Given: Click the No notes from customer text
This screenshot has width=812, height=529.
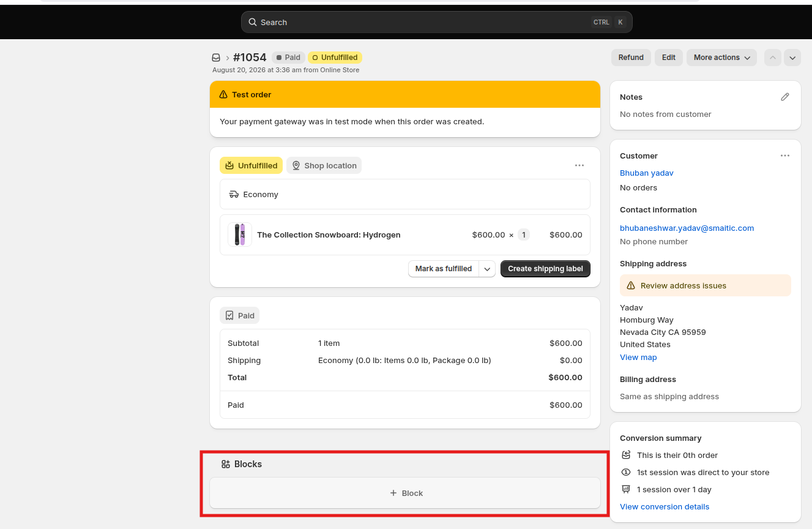Looking at the screenshot, I should pos(666,114).
